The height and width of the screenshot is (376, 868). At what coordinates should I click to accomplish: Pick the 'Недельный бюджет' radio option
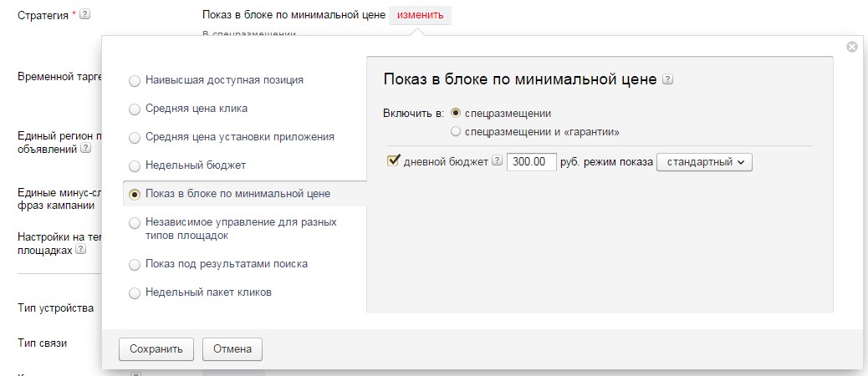[135, 166]
